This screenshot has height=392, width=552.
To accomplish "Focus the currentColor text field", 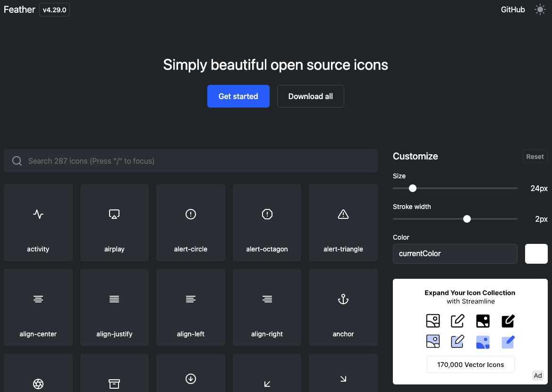I will point(455,254).
